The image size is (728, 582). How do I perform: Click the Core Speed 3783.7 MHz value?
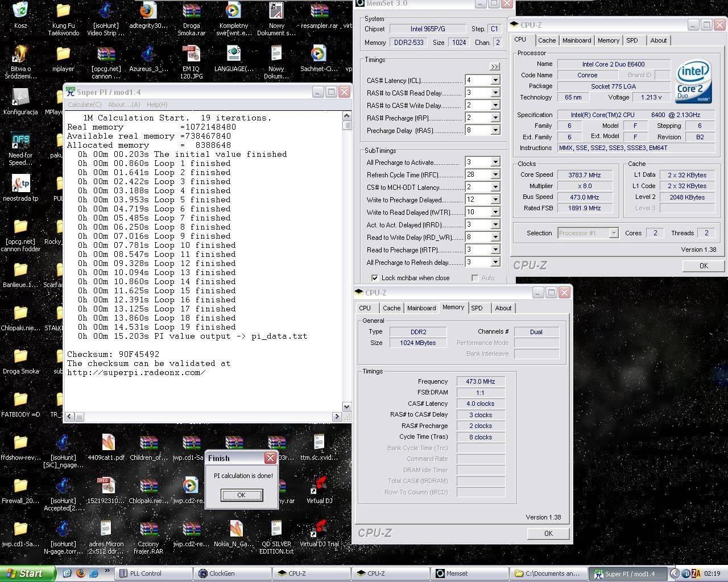pos(585,175)
